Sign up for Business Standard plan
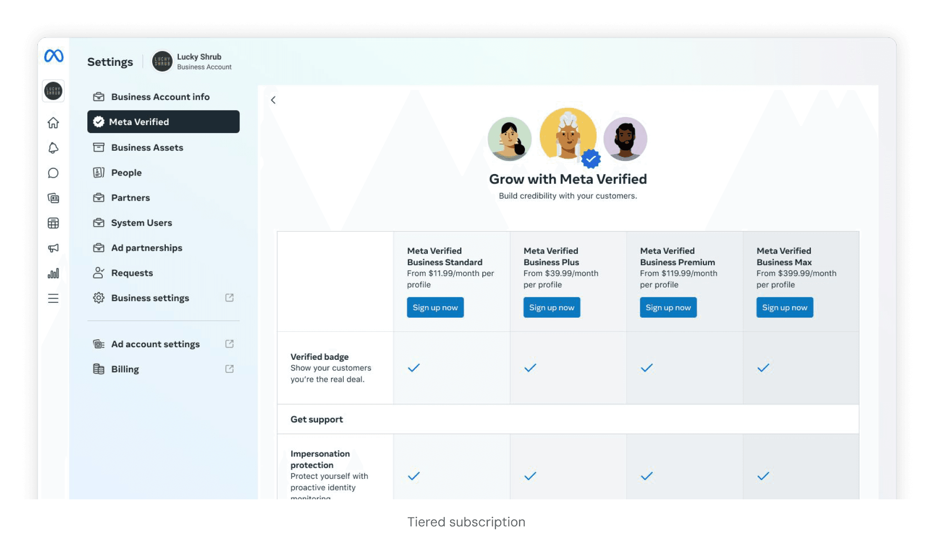934x560 pixels. click(x=435, y=308)
